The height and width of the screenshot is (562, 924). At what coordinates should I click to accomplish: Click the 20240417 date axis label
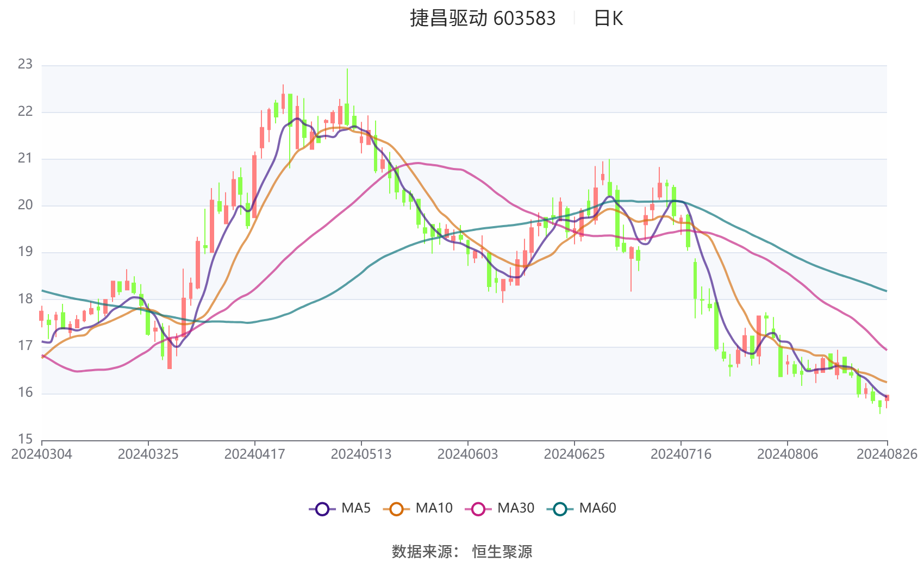(x=254, y=454)
